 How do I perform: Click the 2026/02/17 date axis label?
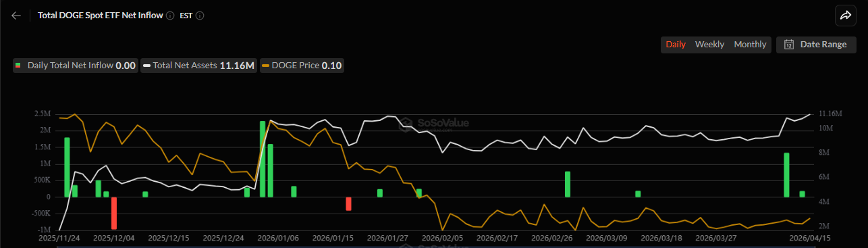point(497,238)
